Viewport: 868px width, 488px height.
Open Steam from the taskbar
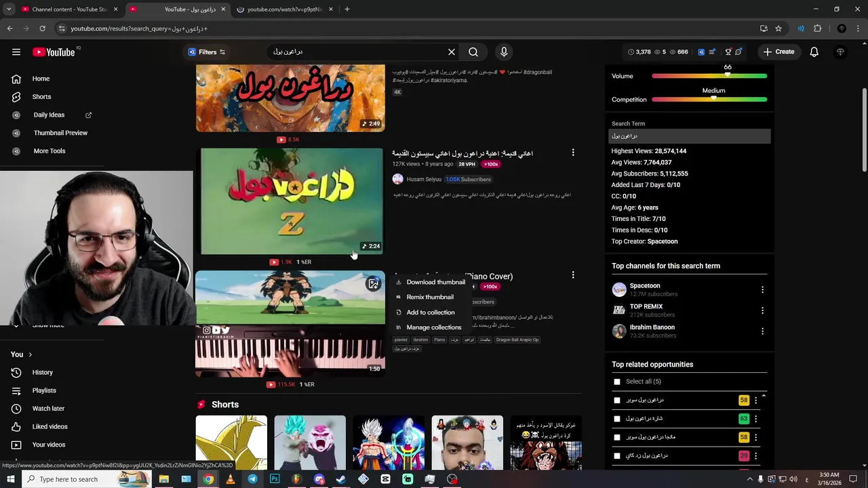point(341,479)
